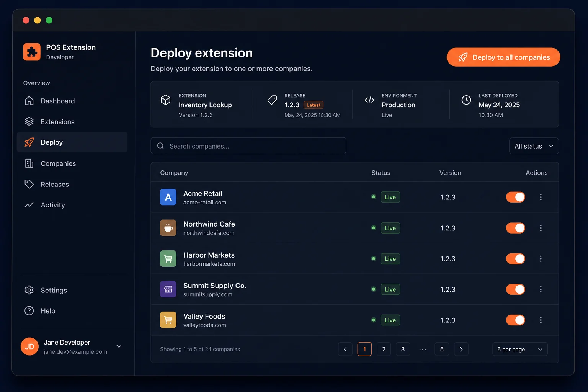Image resolution: width=588 pixels, height=392 pixels.
Task: Click the Version column header
Action: 450,173
